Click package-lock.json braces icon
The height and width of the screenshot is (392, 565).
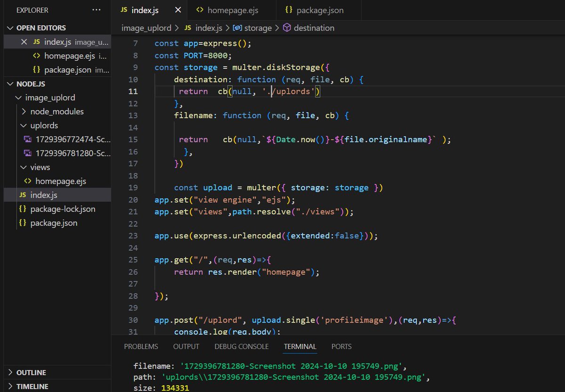tap(23, 209)
